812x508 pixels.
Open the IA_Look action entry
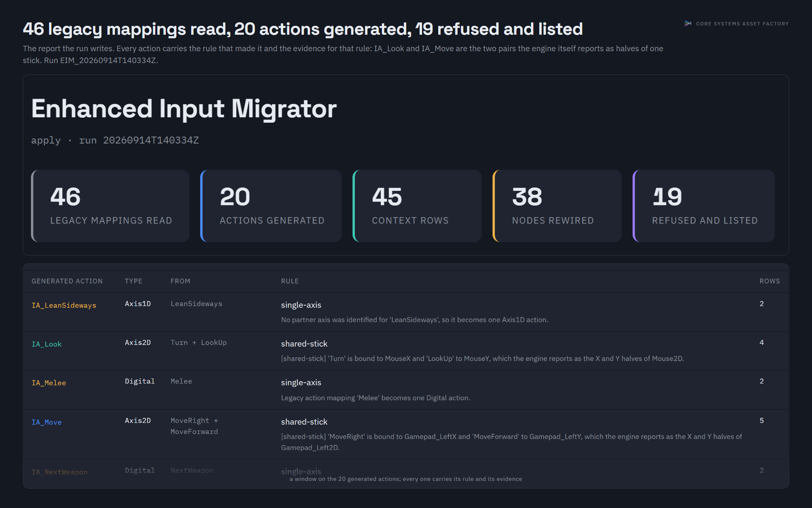click(47, 344)
